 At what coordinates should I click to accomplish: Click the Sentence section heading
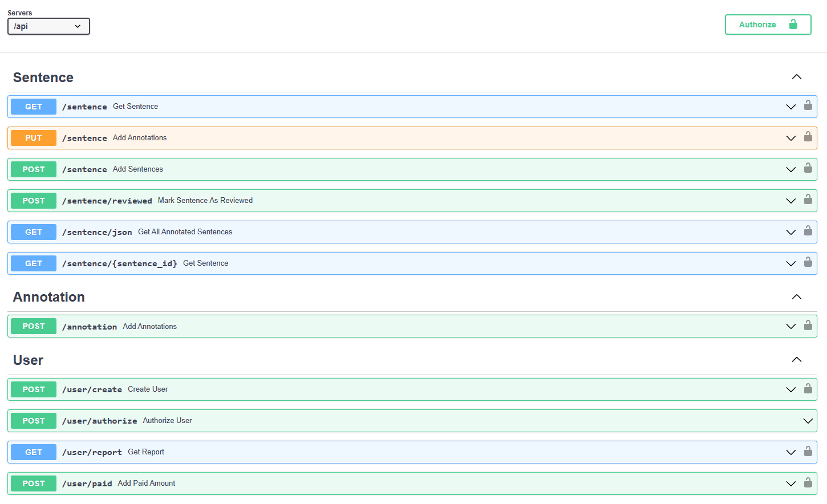pos(43,78)
